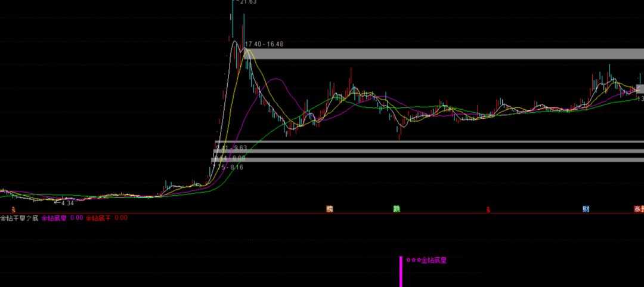Image resolution: width=644 pixels, height=287 pixels.
Task: Click the orange '榜' event marker icon
Action: tap(329, 209)
